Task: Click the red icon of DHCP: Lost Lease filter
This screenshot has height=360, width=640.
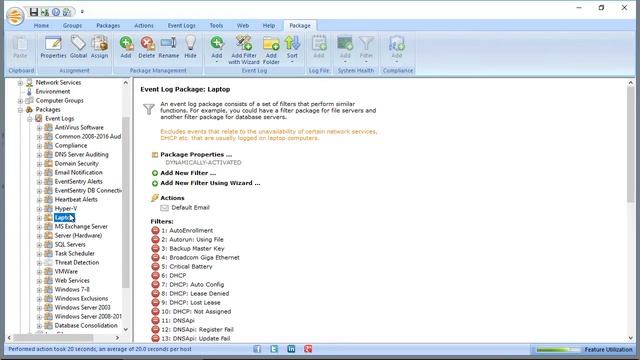Action: pos(155,302)
